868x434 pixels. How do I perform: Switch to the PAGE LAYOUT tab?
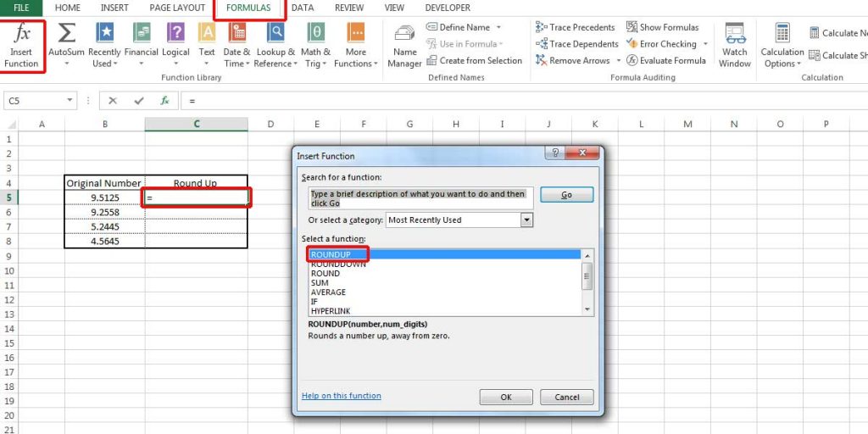177,8
